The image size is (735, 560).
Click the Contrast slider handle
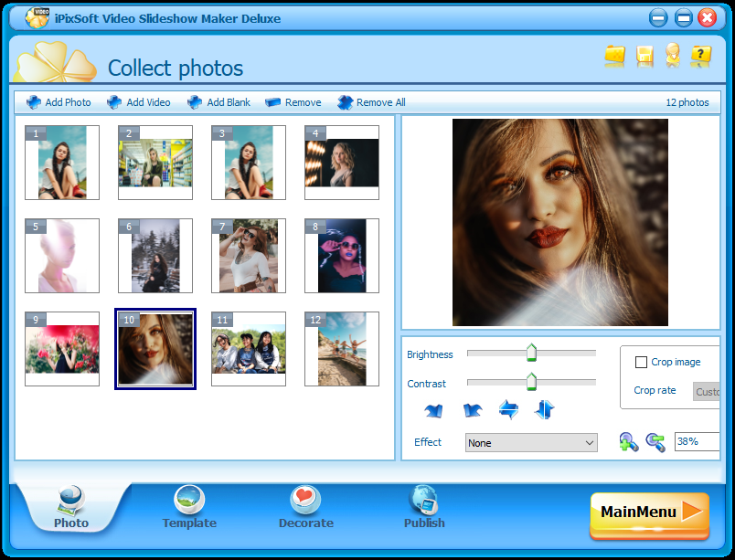(531, 382)
